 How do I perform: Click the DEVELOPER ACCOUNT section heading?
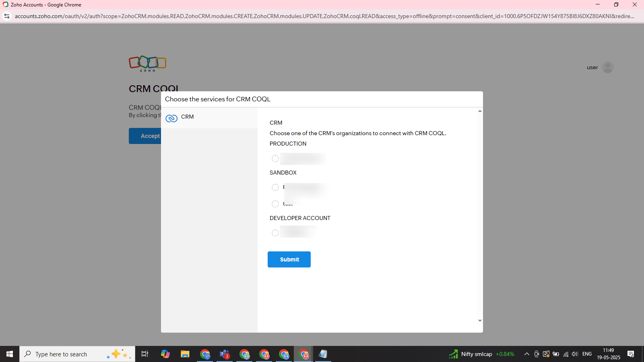click(x=300, y=218)
